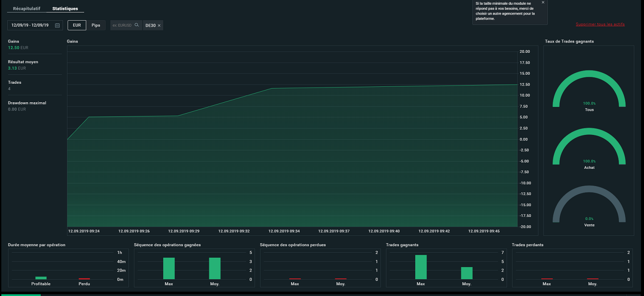The width and height of the screenshot is (644, 296).
Task: Toggle results display to EUR
Action: tap(77, 25)
